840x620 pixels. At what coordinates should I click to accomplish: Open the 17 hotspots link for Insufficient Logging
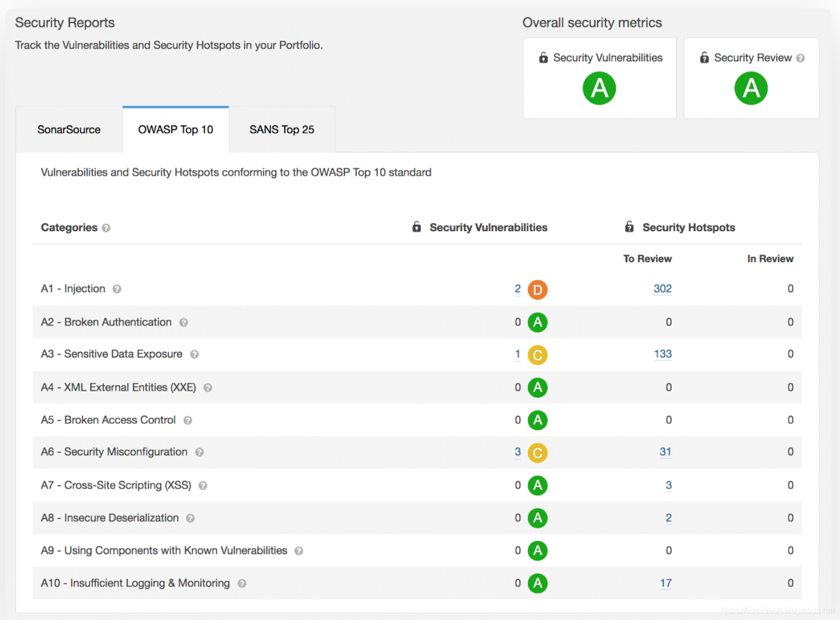click(666, 583)
